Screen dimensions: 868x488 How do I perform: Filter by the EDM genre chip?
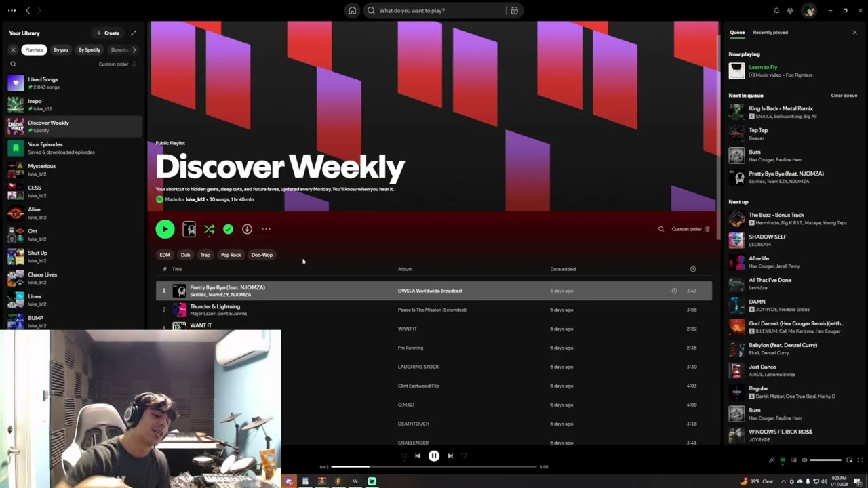(165, 255)
